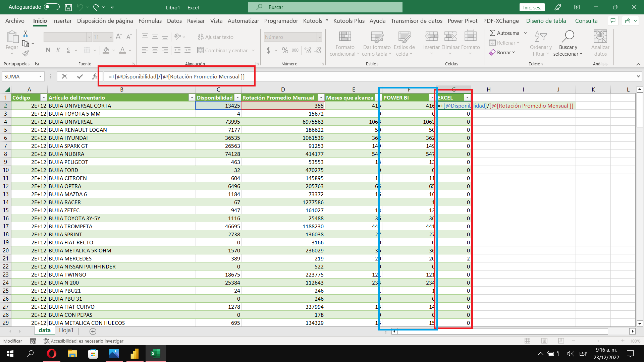The image size is (644, 362).
Task: Open filter dropdown for Artículo del Inventario
Action: [x=192, y=98]
